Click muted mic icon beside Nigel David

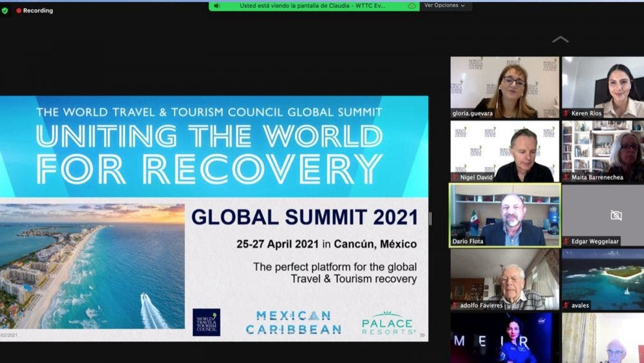pyautogui.click(x=455, y=177)
